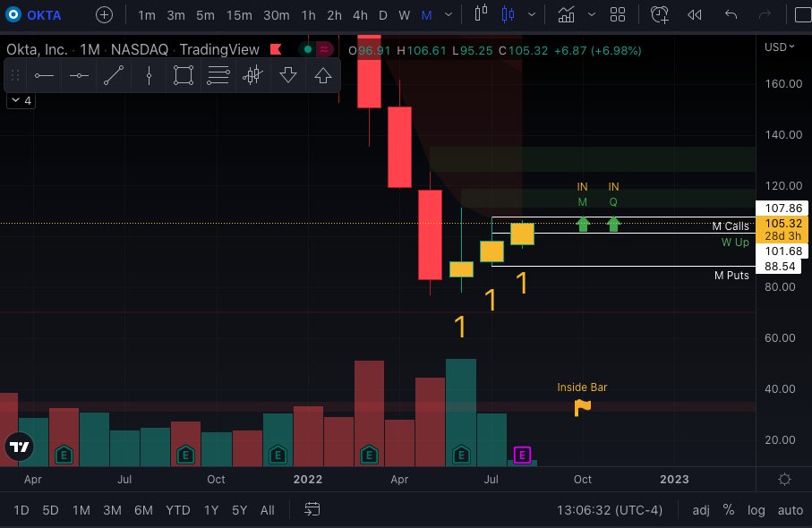This screenshot has width=812, height=528.
Task: Set date range to 5Y
Action: point(239,510)
